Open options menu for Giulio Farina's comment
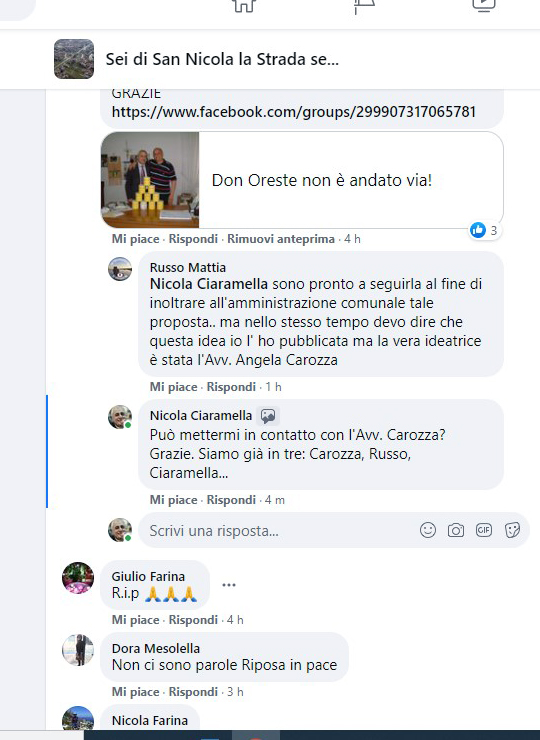Image resolution: width=540 pixels, height=740 pixels. point(229,585)
